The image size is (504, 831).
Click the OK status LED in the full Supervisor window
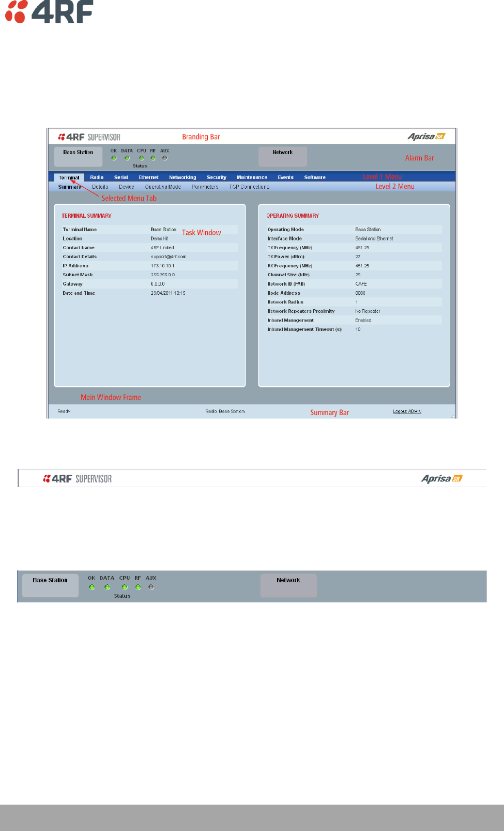coord(114,158)
